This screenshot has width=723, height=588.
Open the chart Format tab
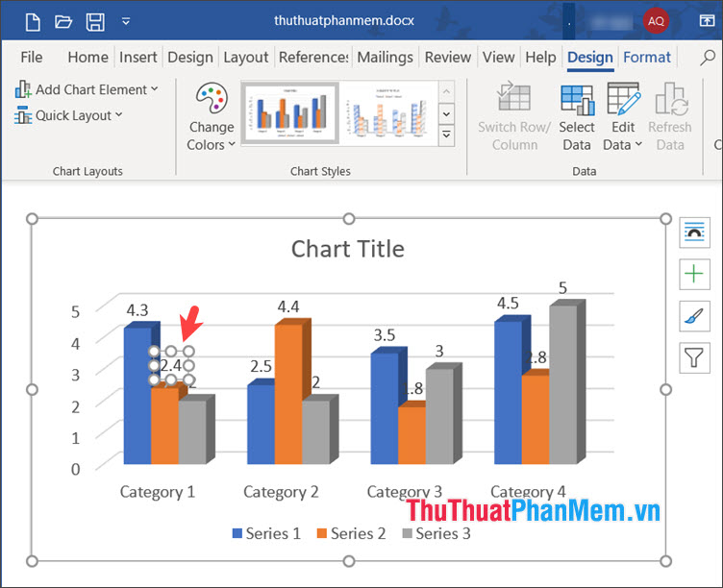point(647,57)
